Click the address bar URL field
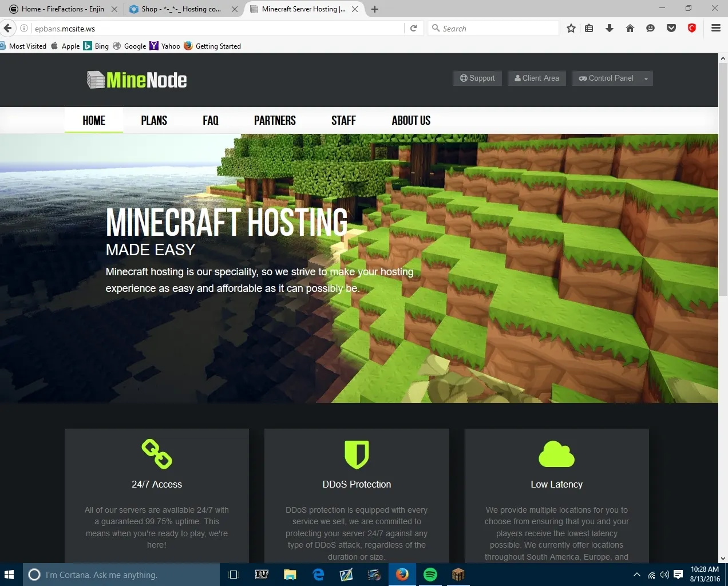The image size is (728, 586). (x=217, y=28)
